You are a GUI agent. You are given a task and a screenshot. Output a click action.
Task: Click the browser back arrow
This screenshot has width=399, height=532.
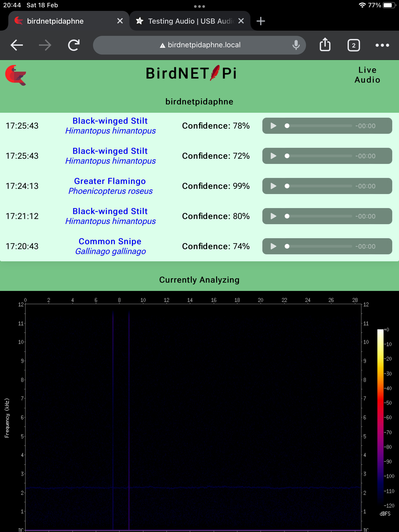17,45
